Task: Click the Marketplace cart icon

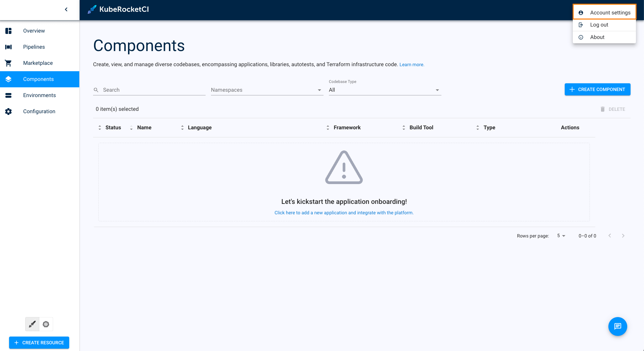Action: 8,63
